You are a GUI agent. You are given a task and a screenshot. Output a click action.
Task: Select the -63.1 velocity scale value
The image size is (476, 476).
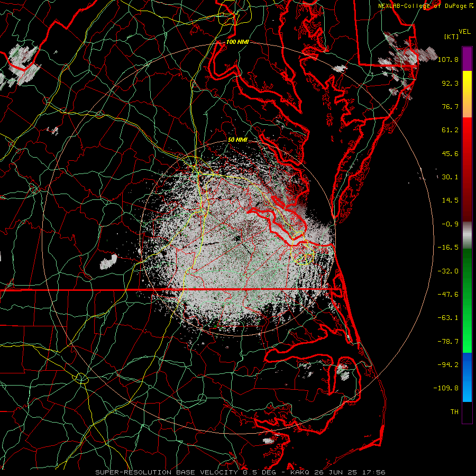448,317
